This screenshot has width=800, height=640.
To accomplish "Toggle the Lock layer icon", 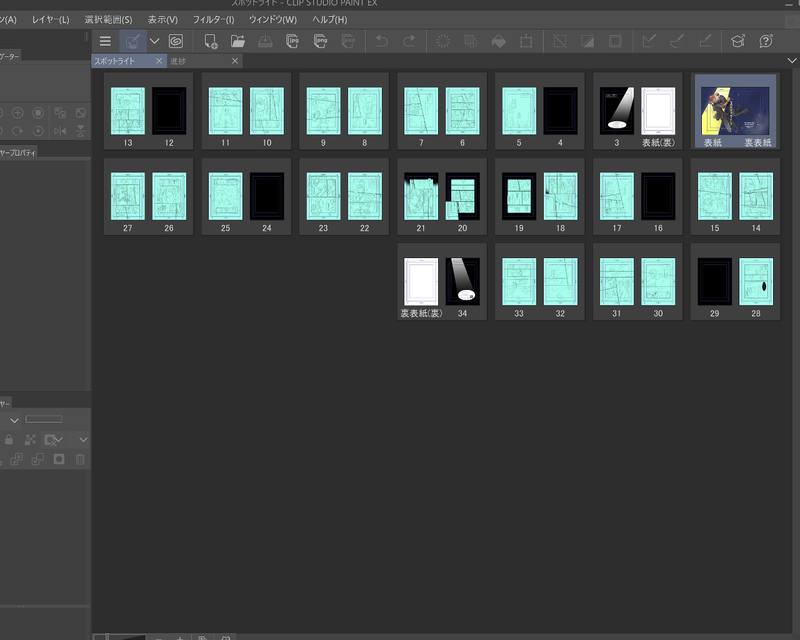I will (x=9, y=439).
